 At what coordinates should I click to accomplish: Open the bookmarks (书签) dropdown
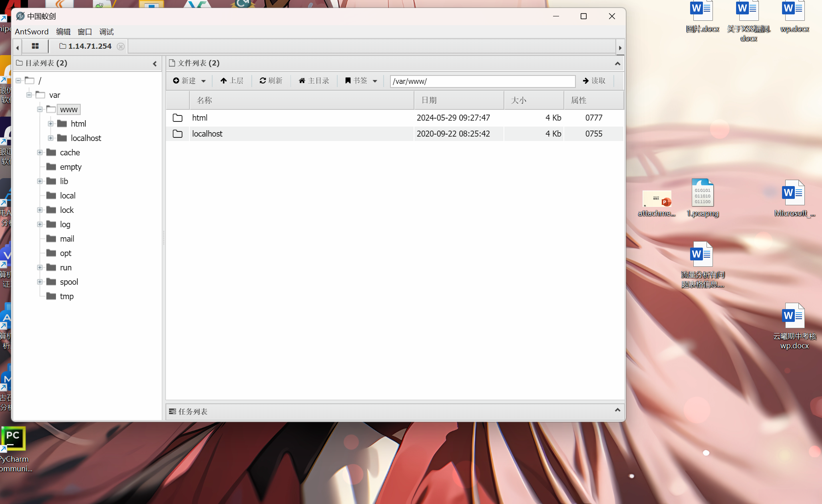point(361,81)
